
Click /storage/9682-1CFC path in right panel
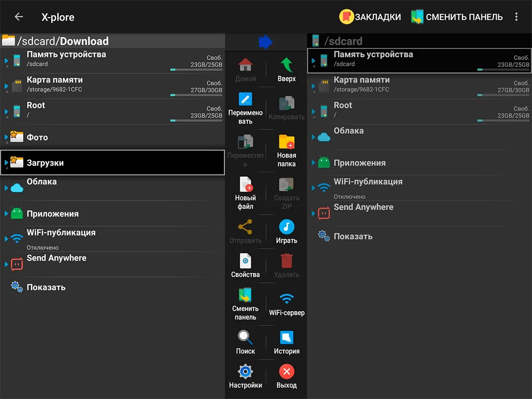361,90
